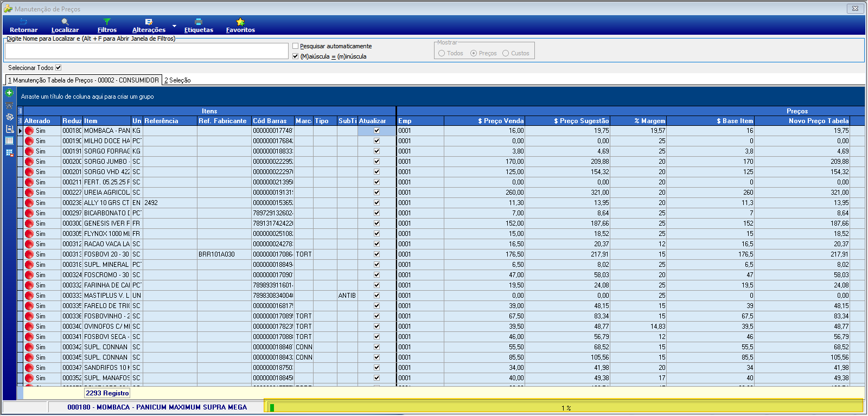The image size is (868, 416).
Task: Sort by Alterado column header
Action: click(x=42, y=121)
